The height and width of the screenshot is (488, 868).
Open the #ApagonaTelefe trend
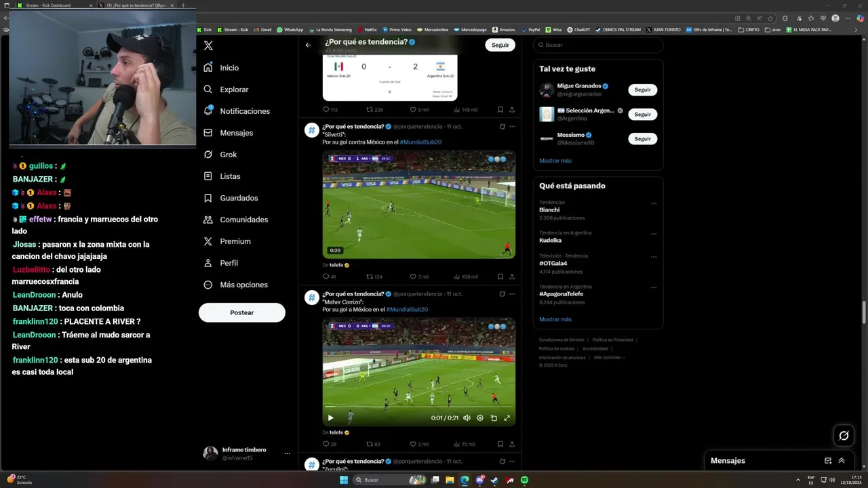pyautogui.click(x=561, y=294)
